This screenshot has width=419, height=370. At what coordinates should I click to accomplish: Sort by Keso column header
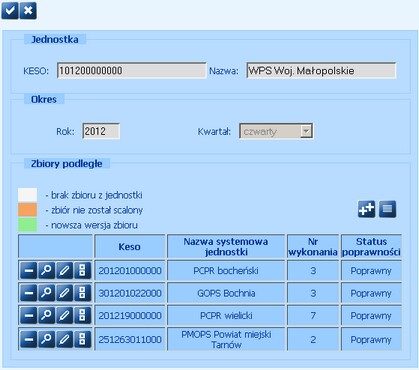(130, 247)
